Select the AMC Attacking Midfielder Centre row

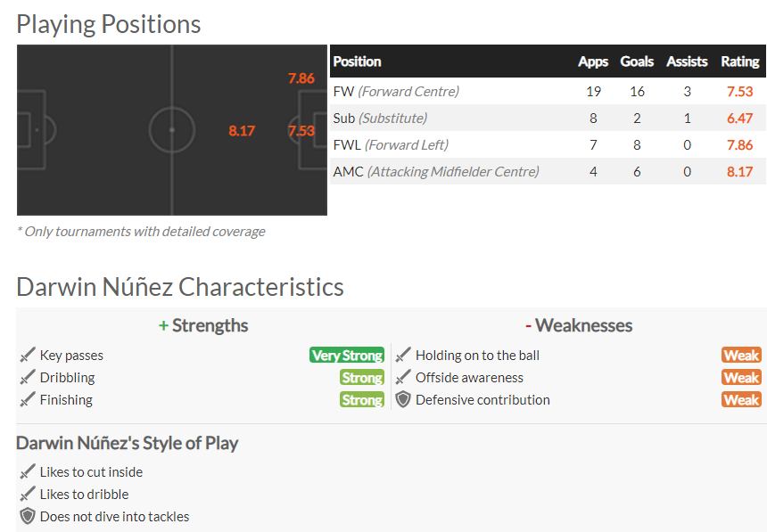[548, 172]
